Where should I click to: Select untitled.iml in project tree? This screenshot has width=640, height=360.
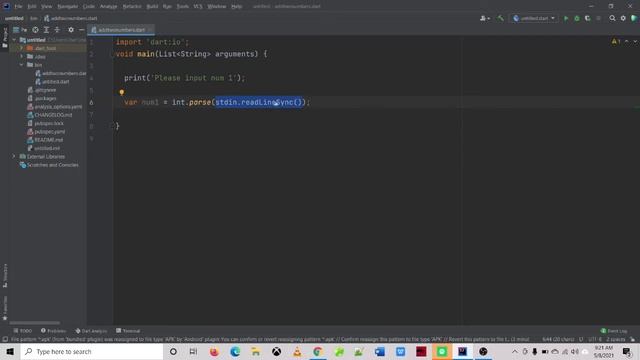tap(43, 148)
